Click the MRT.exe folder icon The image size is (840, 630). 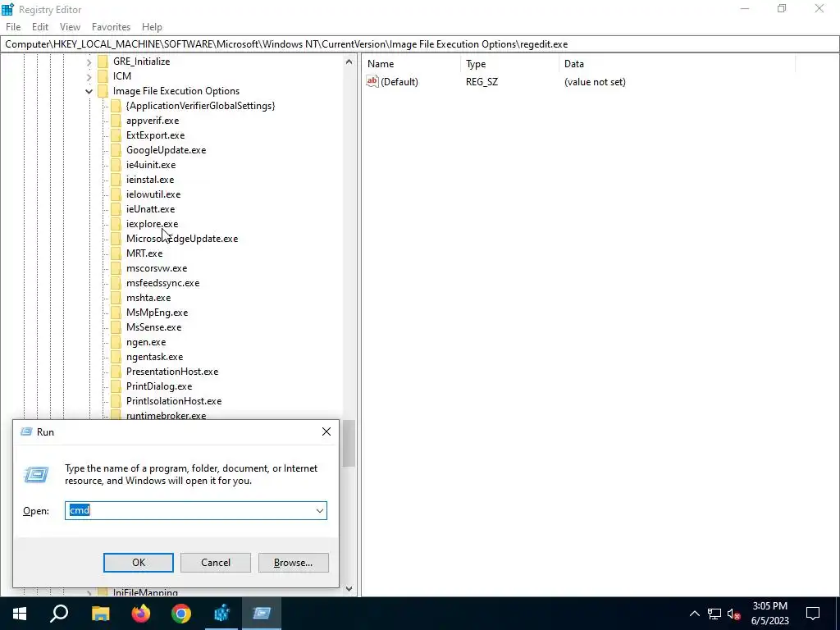116,253
